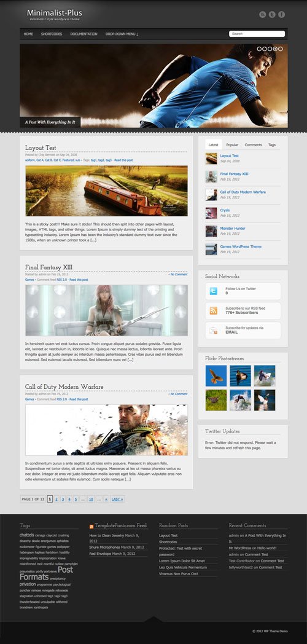Click No Comment link on Final Fantasy XIII

178,274
